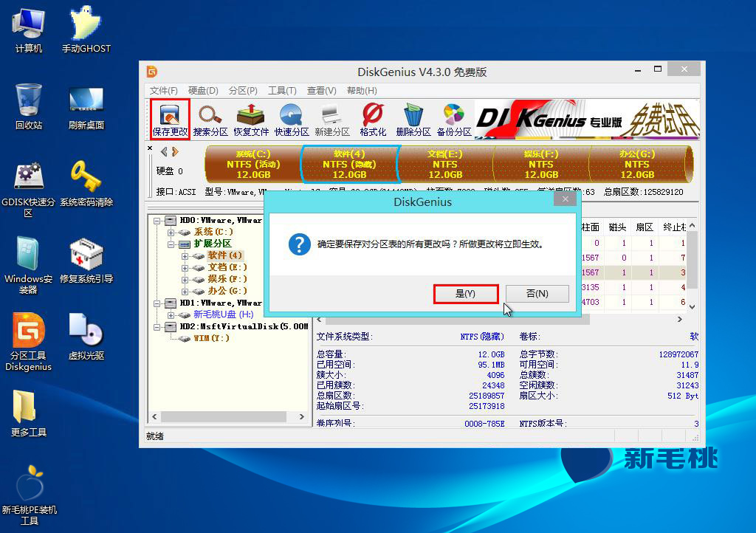Click the 删除分区 delete partition icon
The width and height of the screenshot is (756, 533).
point(413,120)
